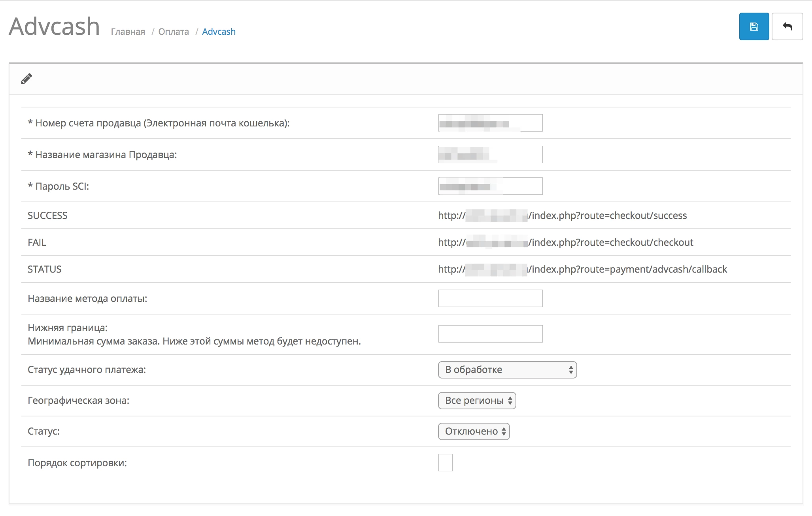Click the STATUS row label
The image size is (812, 516).
click(45, 269)
